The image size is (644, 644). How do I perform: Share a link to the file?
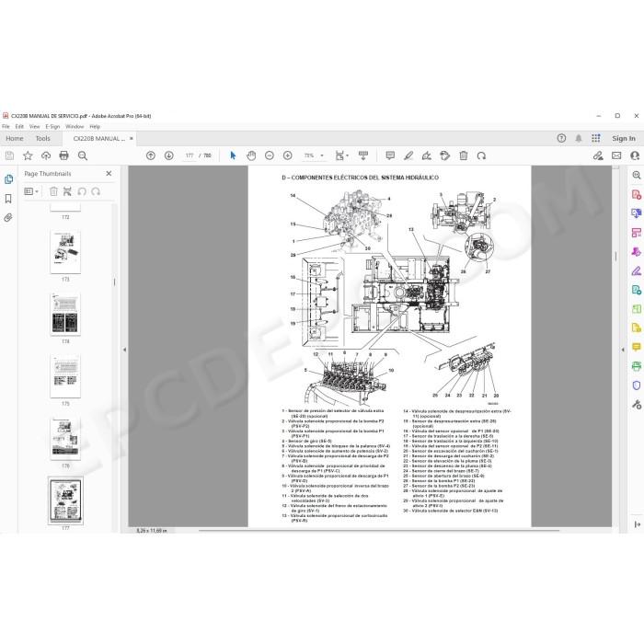click(x=598, y=155)
